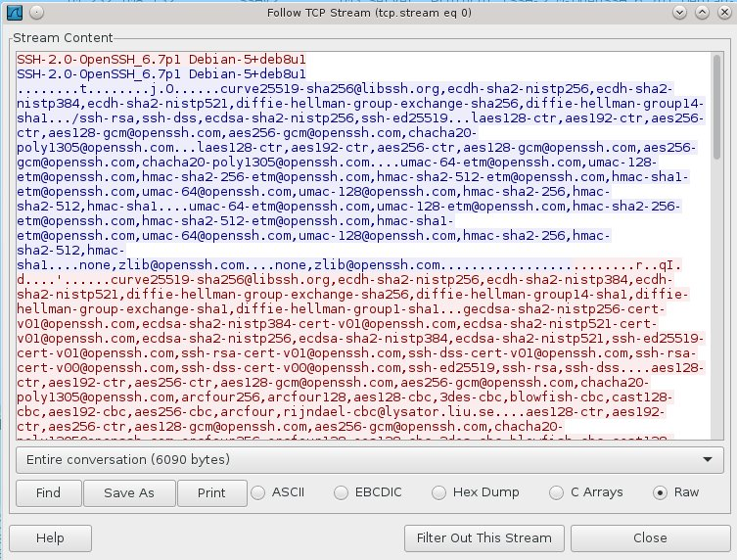Select the Raw display format
Image resolution: width=737 pixels, height=560 pixels.
[676, 492]
